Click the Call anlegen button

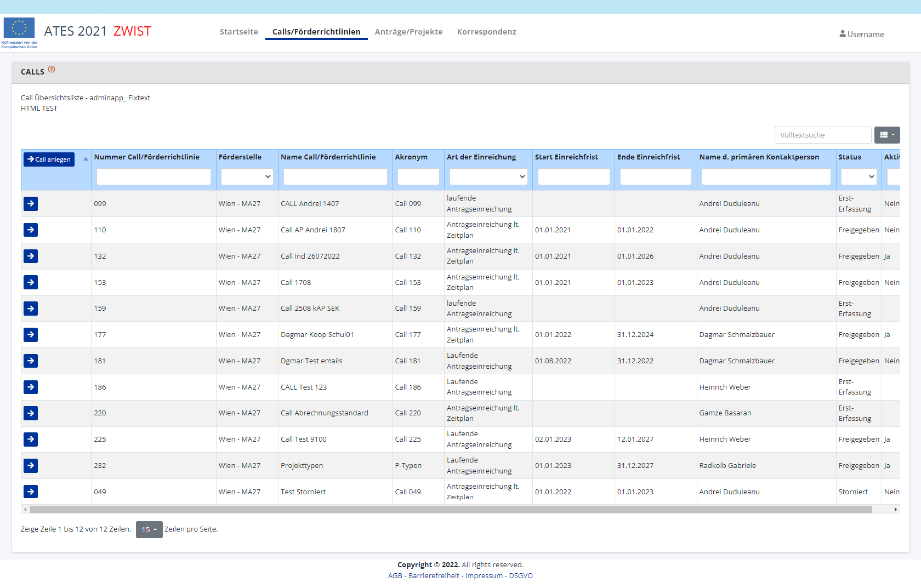tap(49, 159)
